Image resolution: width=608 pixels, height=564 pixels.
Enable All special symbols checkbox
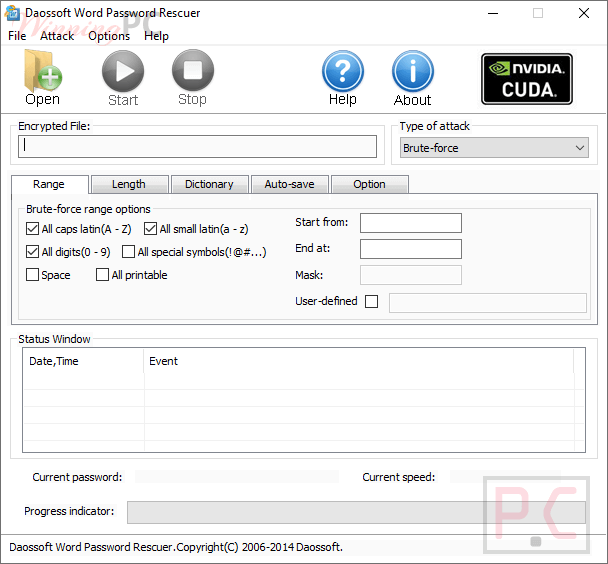[x=128, y=252]
